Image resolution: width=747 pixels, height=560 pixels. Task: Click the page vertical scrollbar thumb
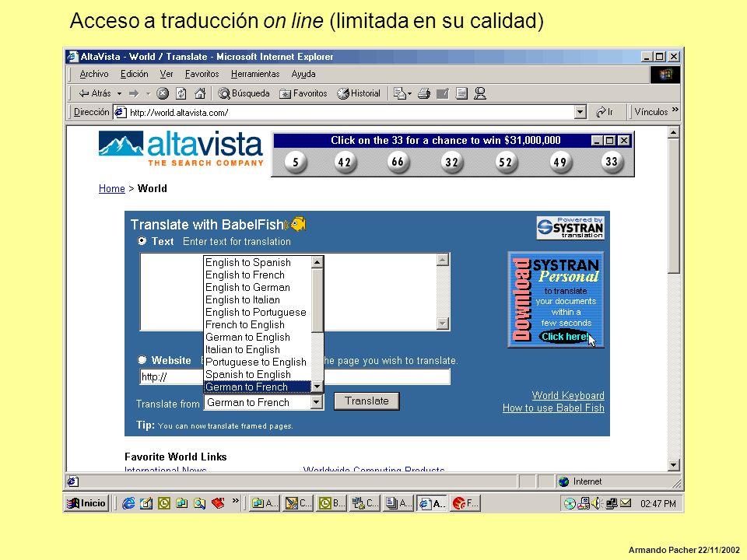(x=673, y=205)
